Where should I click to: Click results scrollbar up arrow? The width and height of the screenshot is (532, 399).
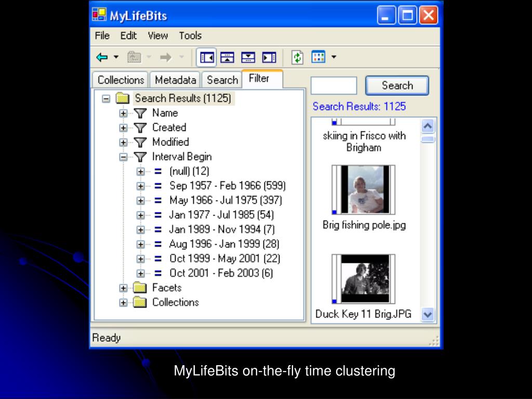tap(428, 126)
